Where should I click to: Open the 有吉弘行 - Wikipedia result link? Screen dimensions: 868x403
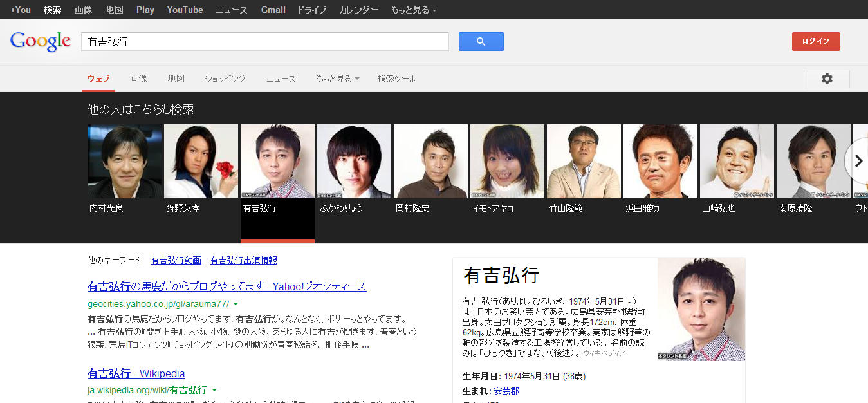136,373
